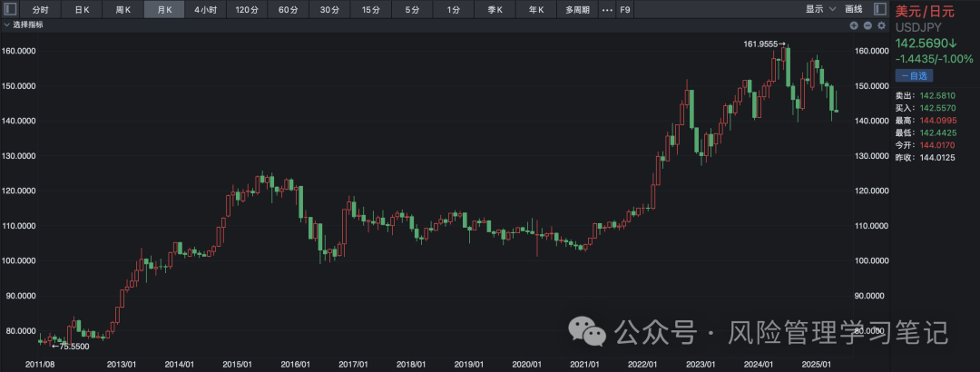The width and height of the screenshot is (980, 372).
Task: Click the plus icon to add indicator
Action: (x=855, y=25)
